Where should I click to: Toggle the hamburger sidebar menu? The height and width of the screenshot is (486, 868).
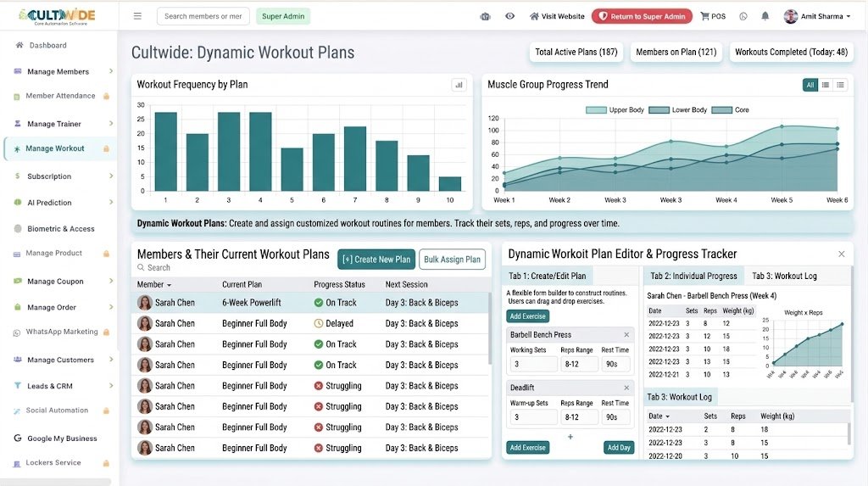[x=137, y=16]
